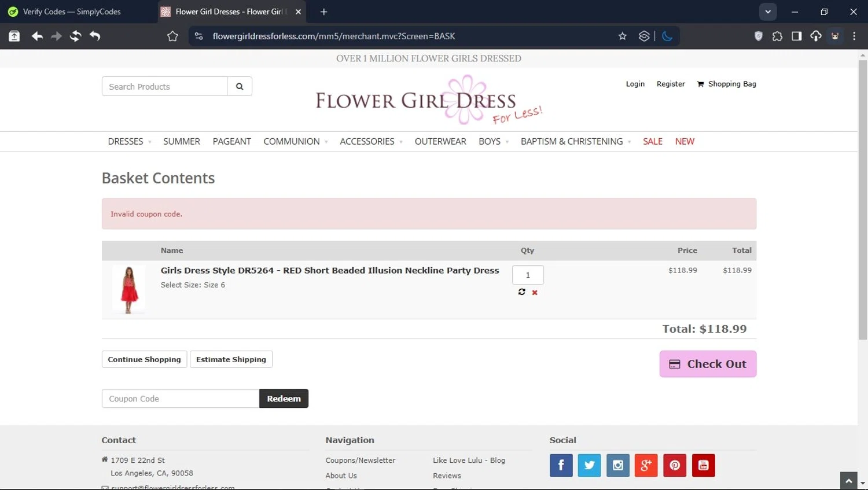Click the Register link
Viewport: 868px width, 490px height.
[671, 84]
